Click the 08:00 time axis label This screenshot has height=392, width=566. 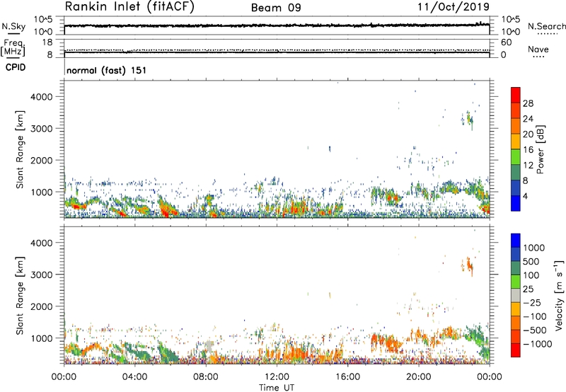[x=206, y=377]
